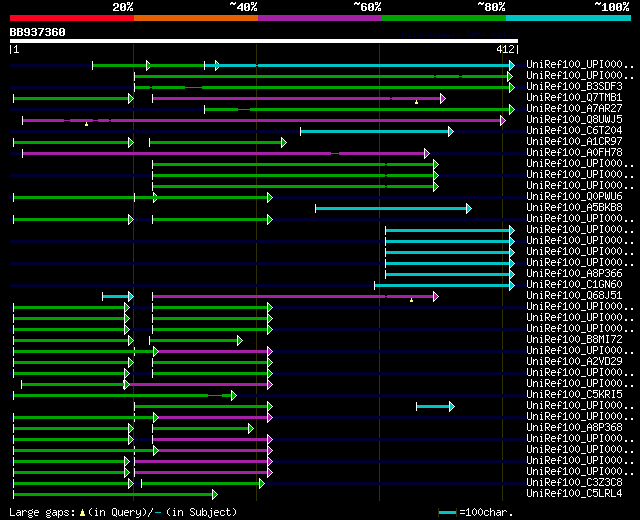Select the UniRef100_Q0PWU6 label
This screenshot has width=640, height=520.
click(x=574, y=197)
